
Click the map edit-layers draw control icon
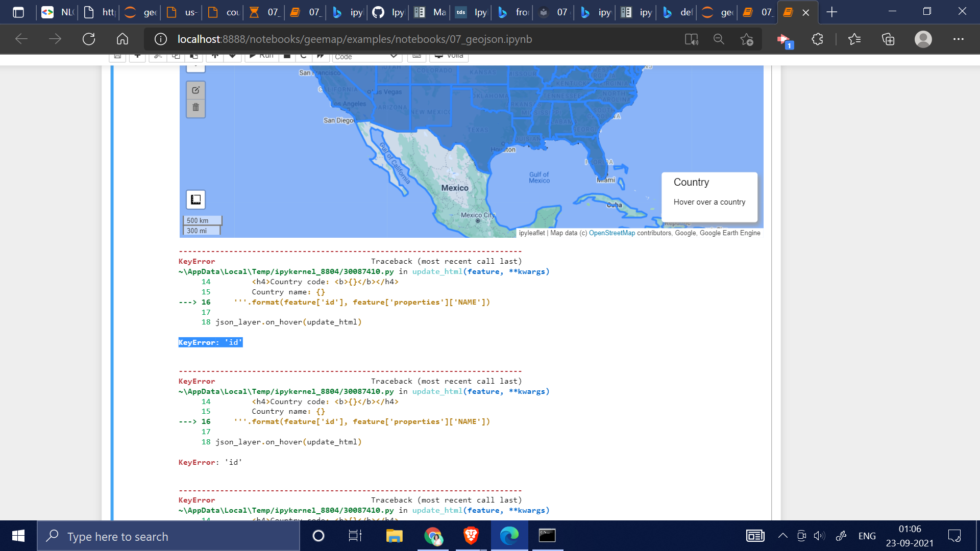click(x=195, y=90)
